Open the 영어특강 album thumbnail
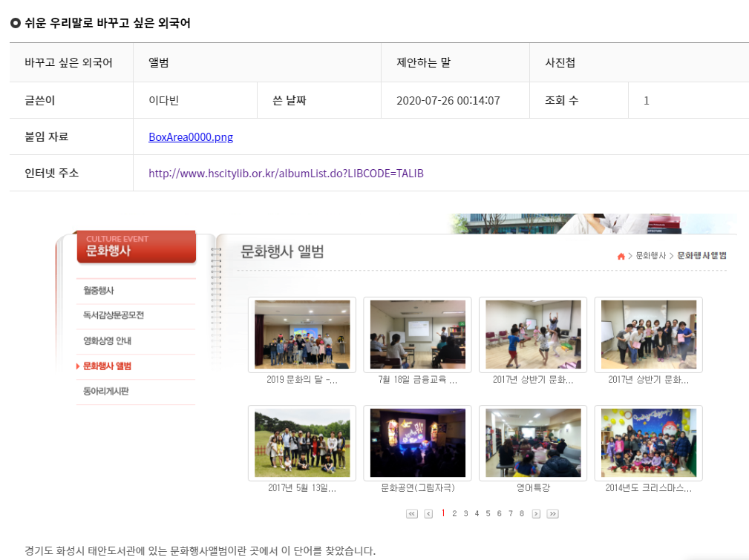The image size is (749, 560). coord(533,443)
